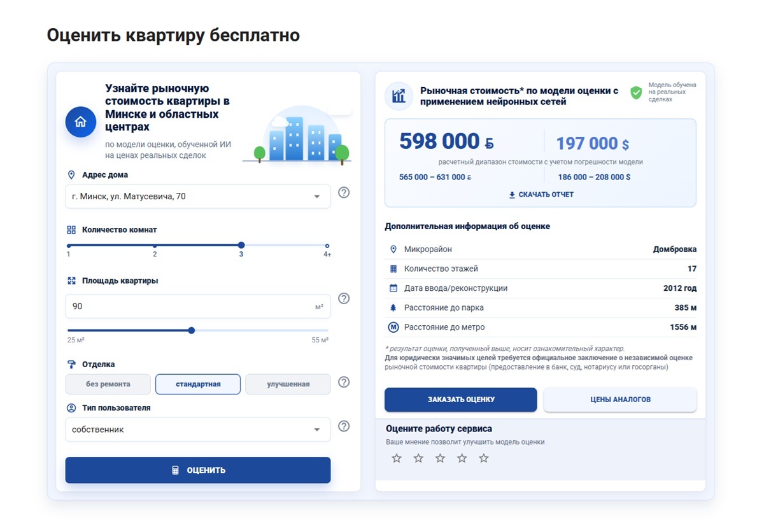Click the ЦЕНЫ АНАЛОГОВ button
Screen dimensions: 764x532
coord(620,400)
